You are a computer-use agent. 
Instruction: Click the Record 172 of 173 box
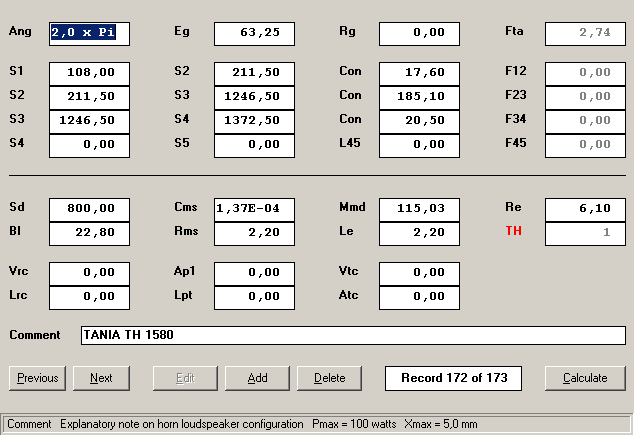tap(453, 378)
